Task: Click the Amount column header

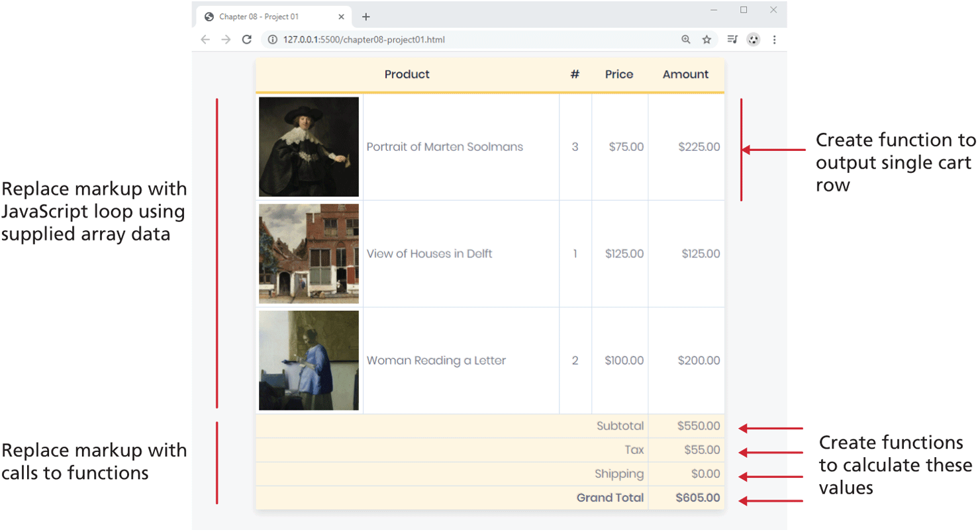Action: coord(685,75)
